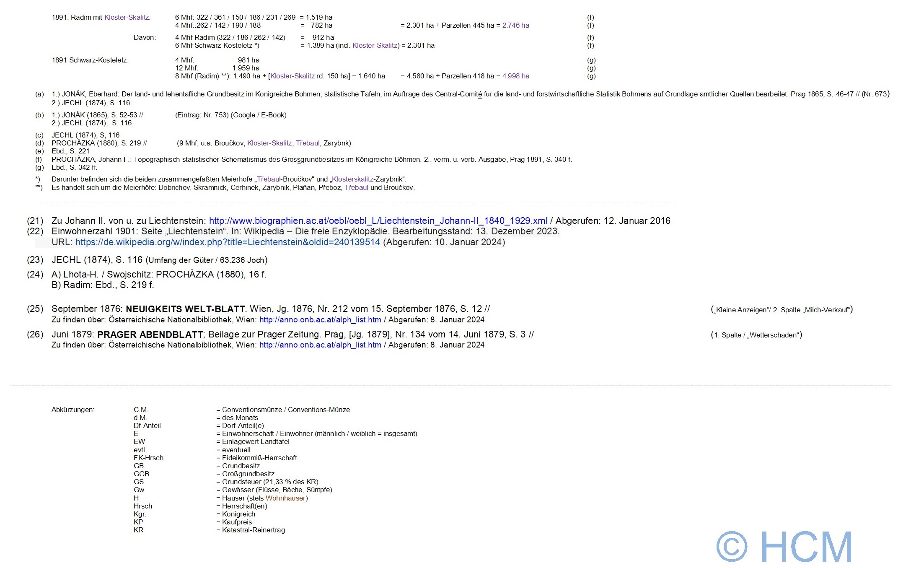Click the anno.onb.ac.at link under footnote 26
The width and height of the screenshot is (924, 568).
click(320, 345)
